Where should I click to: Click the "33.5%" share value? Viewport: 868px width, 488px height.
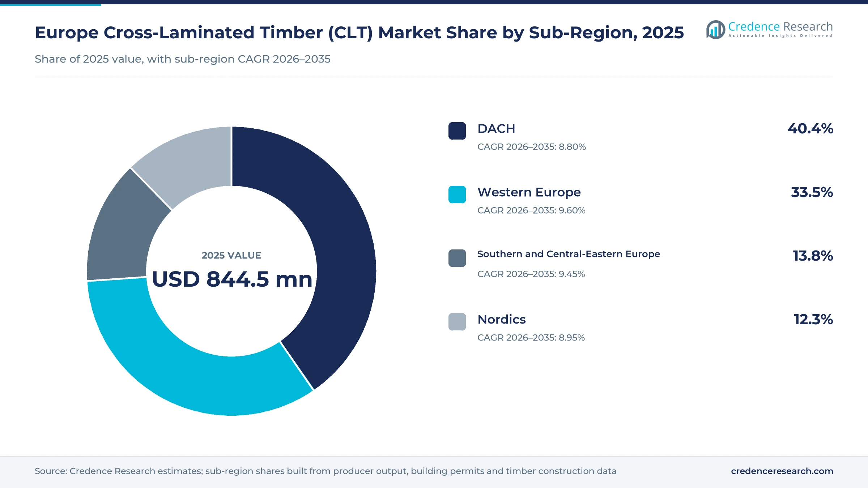pyautogui.click(x=812, y=192)
